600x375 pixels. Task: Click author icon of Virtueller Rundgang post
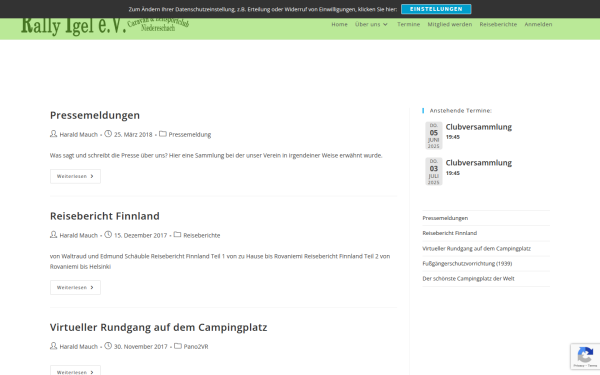point(54,346)
